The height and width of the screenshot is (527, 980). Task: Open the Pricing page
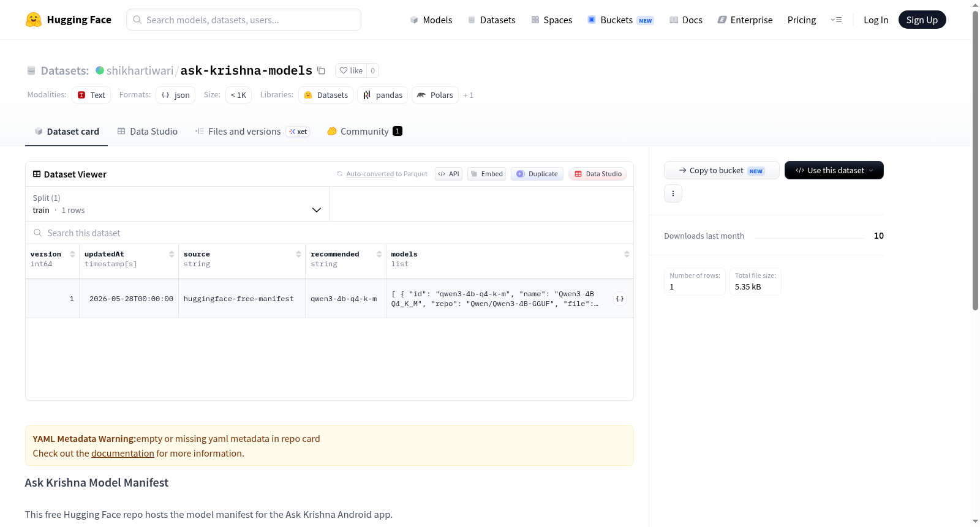coord(802,20)
